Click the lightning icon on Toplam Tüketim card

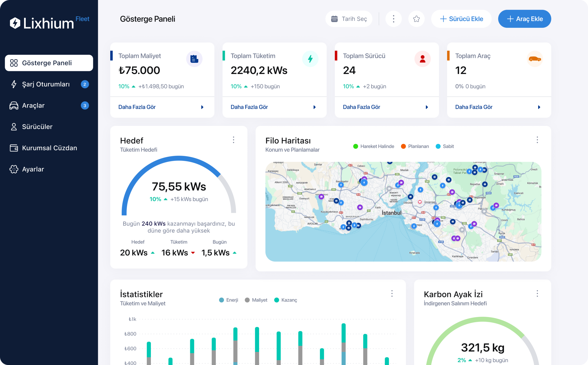(x=310, y=59)
